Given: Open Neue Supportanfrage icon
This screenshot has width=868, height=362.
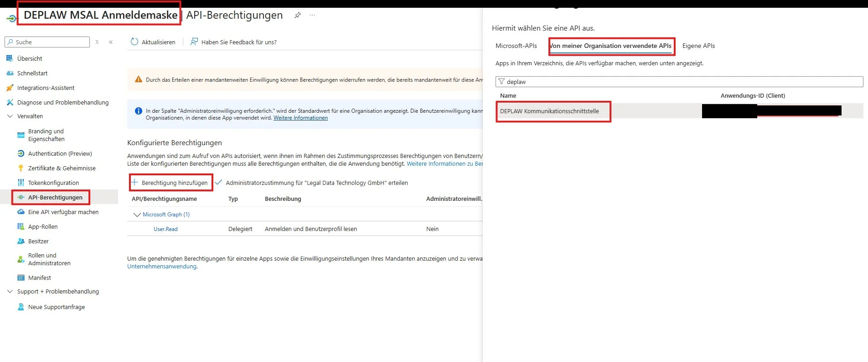Looking at the screenshot, I should 21,307.
